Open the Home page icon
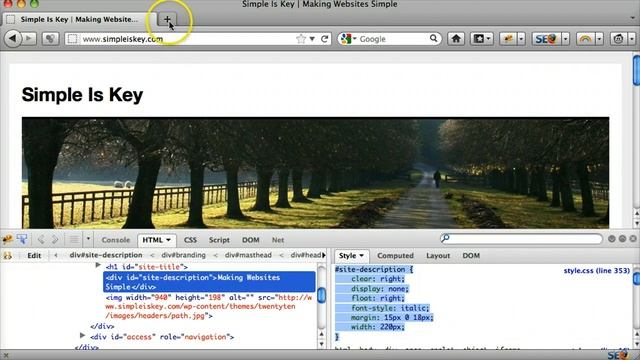This screenshot has height=360, width=640. [x=456, y=39]
